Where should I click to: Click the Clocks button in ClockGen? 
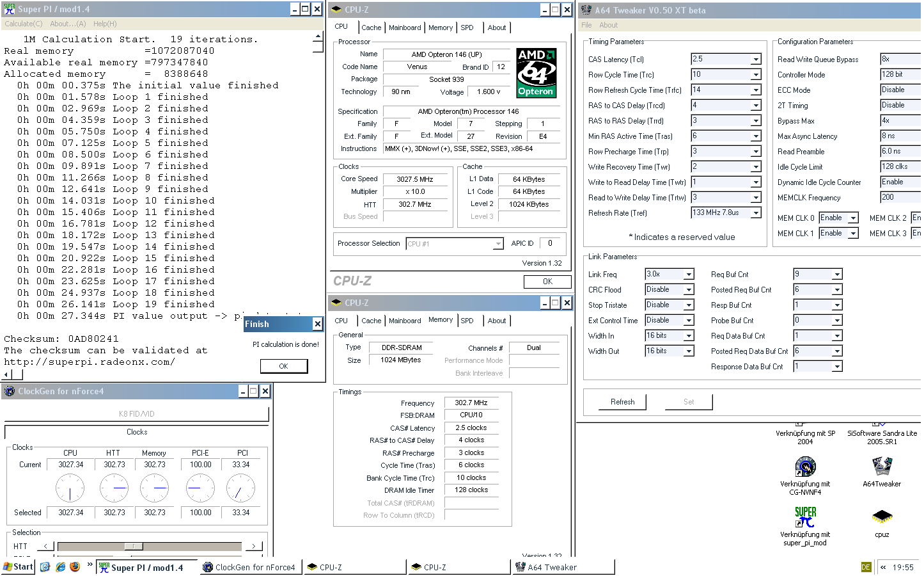coord(137,432)
